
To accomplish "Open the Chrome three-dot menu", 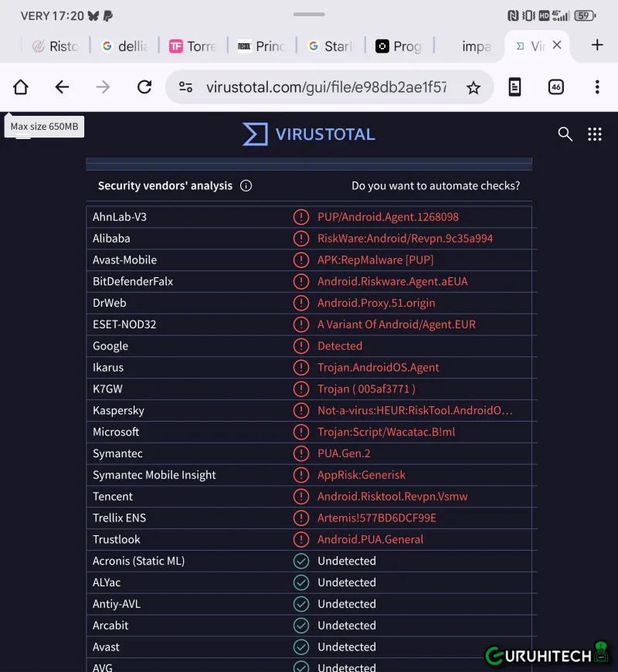I will pyautogui.click(x=596, y=87).
